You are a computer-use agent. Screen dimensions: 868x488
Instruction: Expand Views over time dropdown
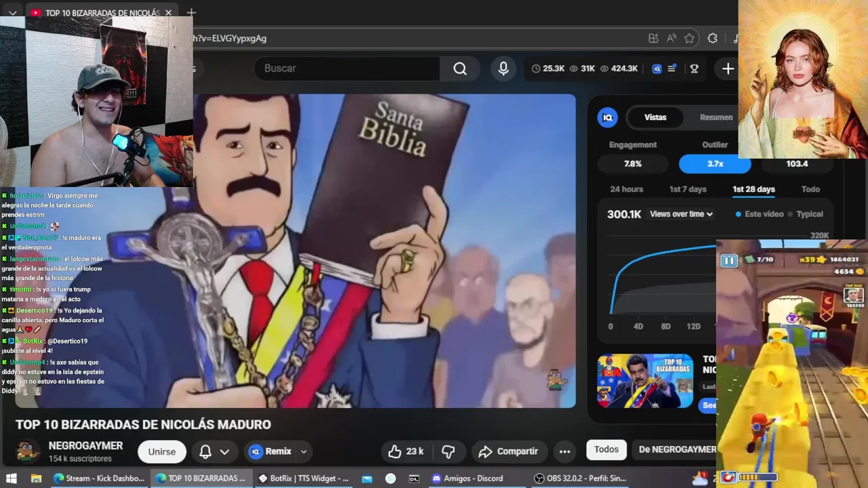(x=681, y=214)
